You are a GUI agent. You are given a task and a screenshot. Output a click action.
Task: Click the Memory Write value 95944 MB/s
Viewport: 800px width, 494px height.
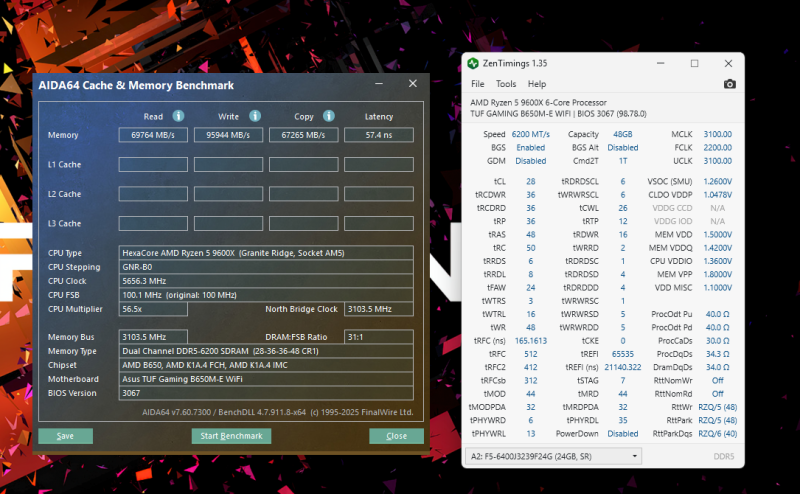click(228, 135)
